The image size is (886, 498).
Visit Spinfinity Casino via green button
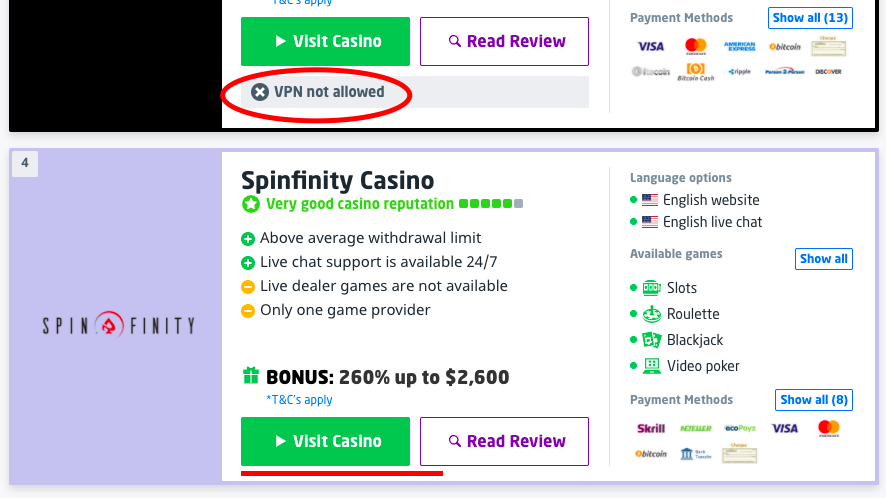[325, 441]
